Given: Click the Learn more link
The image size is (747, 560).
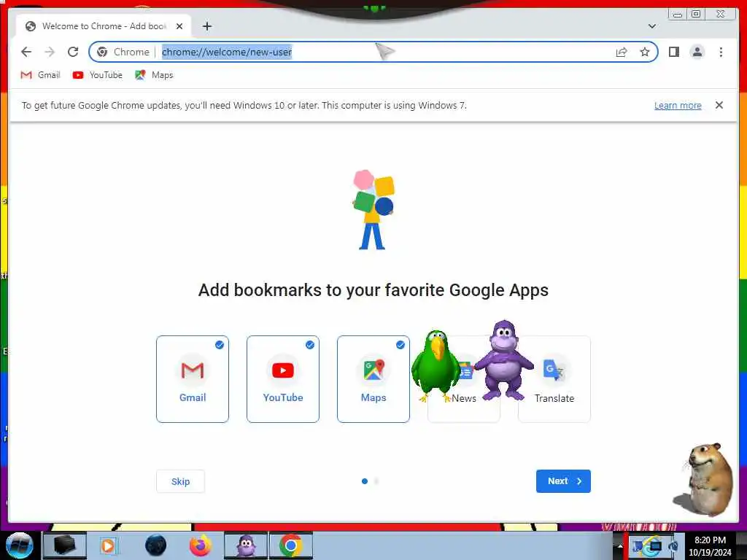Looking at the screenshot, I should (x=678, y=105).
